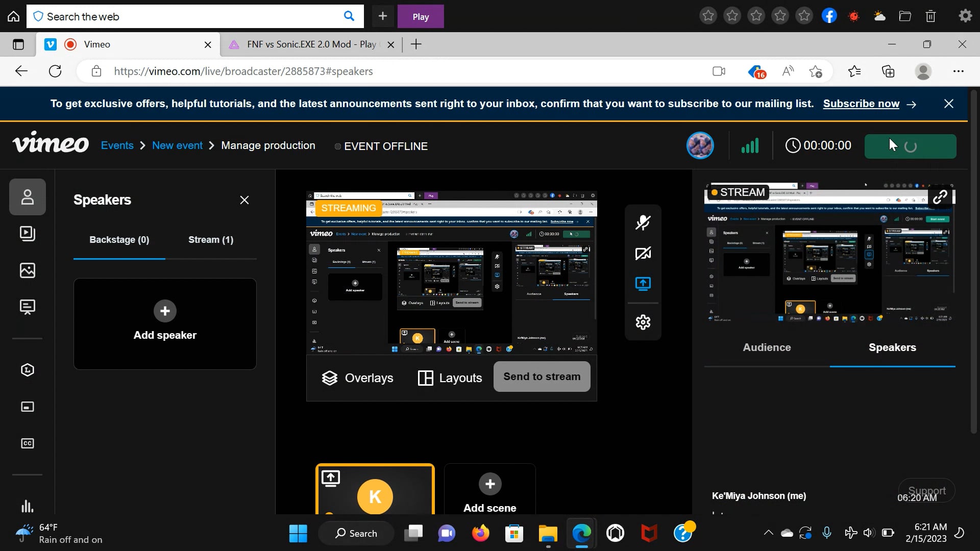Click the Vimeo logo
The width and height of the screenshot is (980, 551).
51,143
